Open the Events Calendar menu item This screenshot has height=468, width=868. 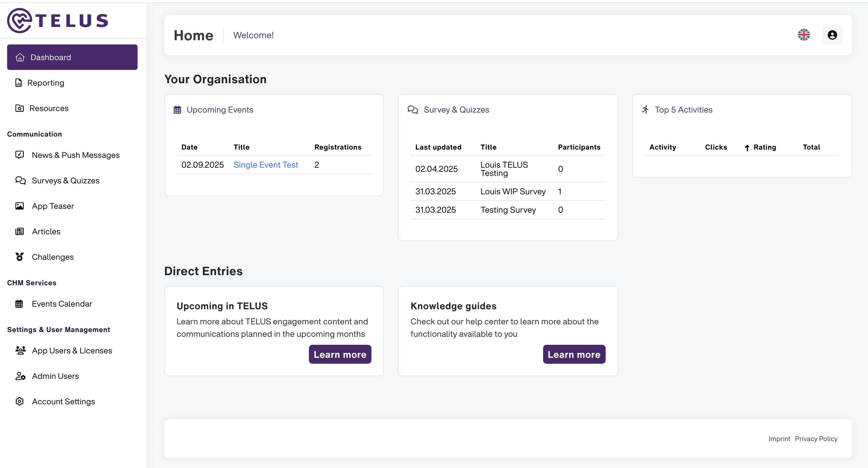(x=62, y=304)
